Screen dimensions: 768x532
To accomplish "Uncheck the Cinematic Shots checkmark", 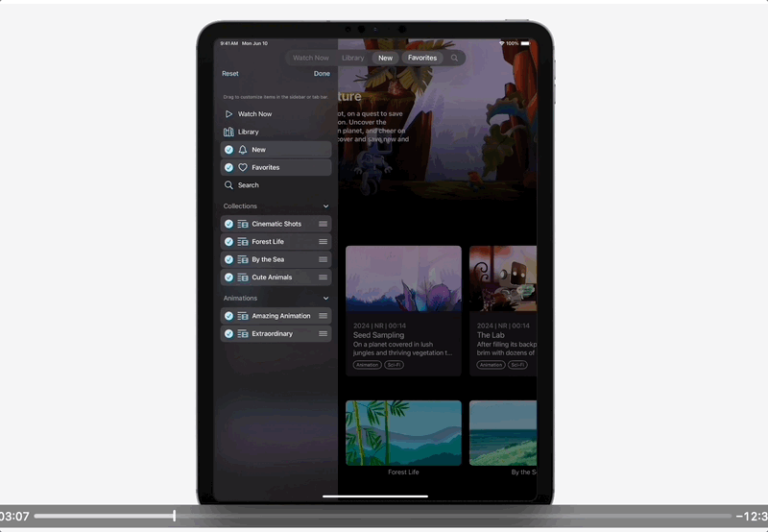I will [228, 224].
